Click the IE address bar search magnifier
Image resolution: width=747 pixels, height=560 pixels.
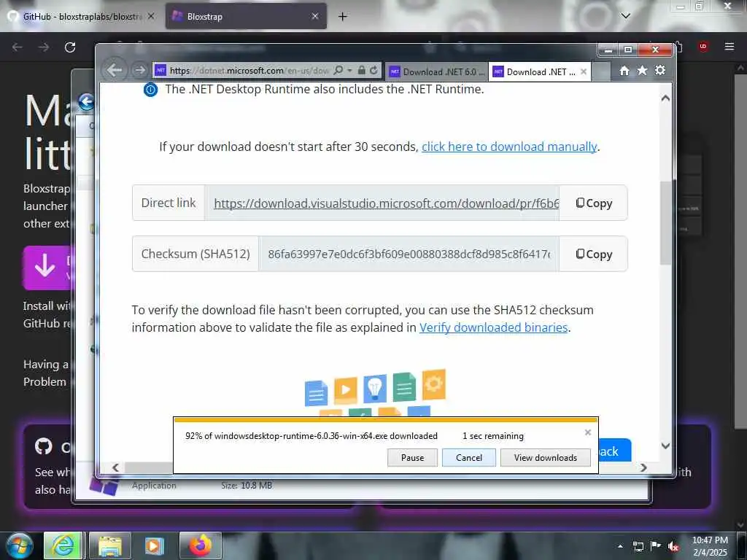click(x=338, y=71)
